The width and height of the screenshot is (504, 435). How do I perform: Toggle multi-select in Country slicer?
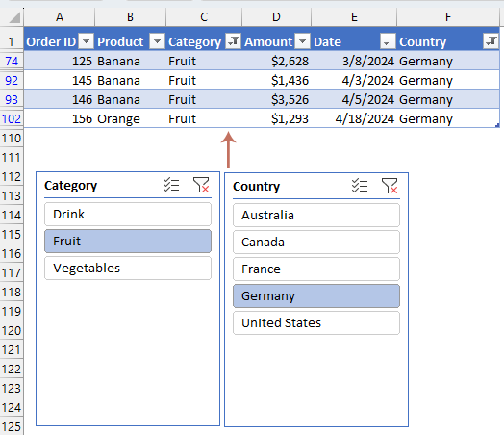point(360,186)
